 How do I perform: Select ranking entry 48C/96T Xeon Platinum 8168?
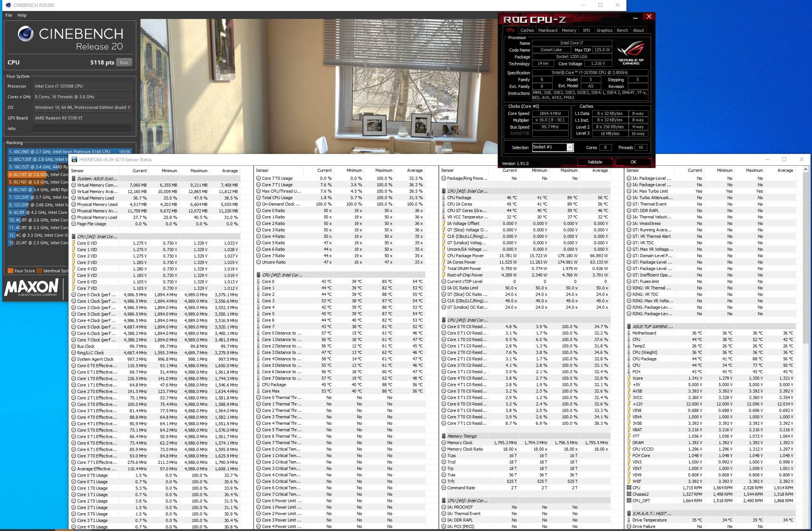70,151
